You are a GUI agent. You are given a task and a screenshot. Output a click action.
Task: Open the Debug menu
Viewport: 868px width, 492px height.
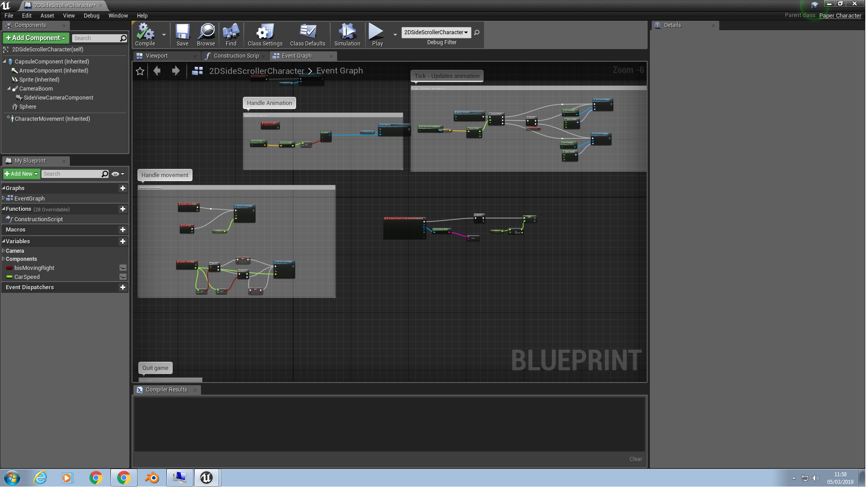pyautogui.click(x=91, y=16)
